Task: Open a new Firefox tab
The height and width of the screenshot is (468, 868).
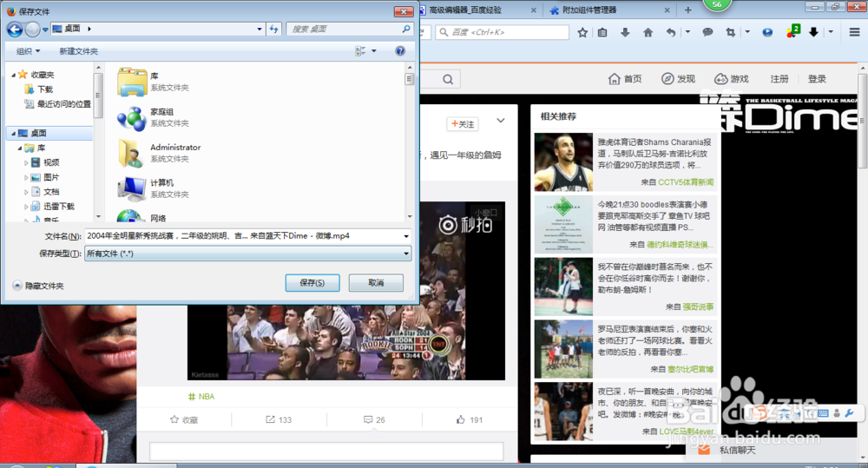Action: [x=687, y=10]
